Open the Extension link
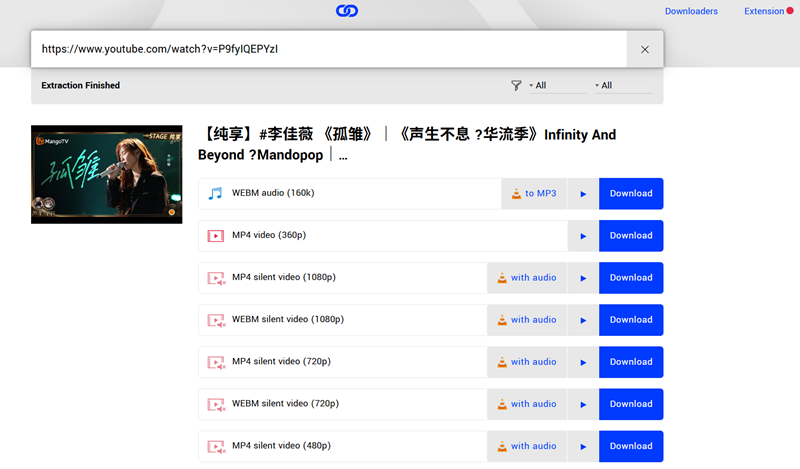Screen dimensions: 800x469 tap(764, 11)
